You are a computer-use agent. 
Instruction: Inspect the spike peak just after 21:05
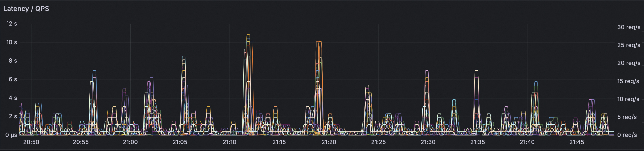tap(184, 56)
